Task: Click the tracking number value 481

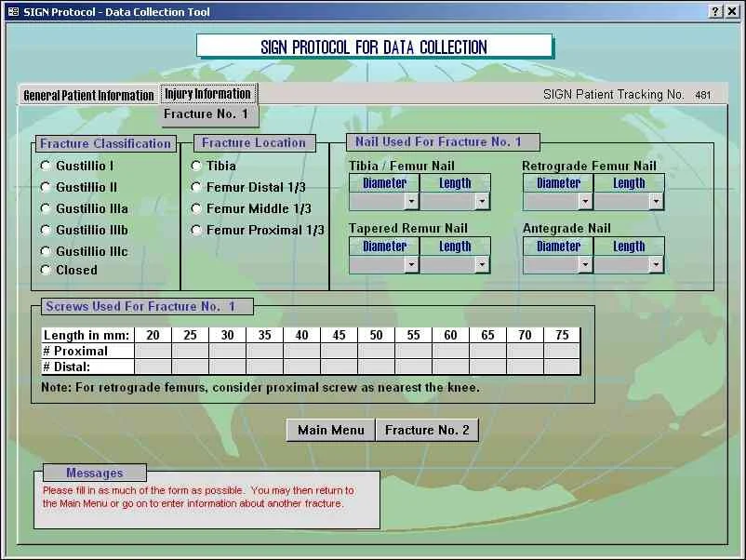Action: (x=702, y=95)
